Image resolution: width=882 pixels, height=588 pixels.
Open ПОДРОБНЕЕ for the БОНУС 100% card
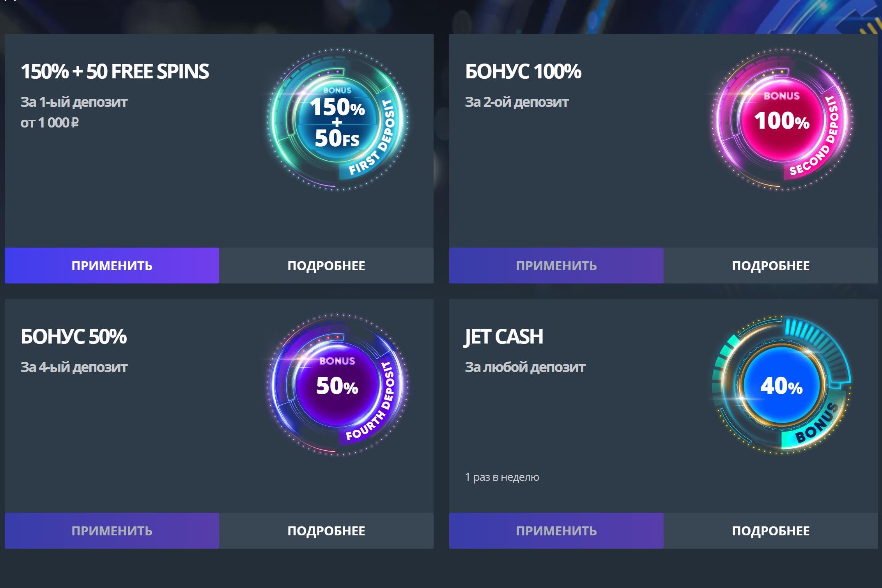(x=771, y=266)
